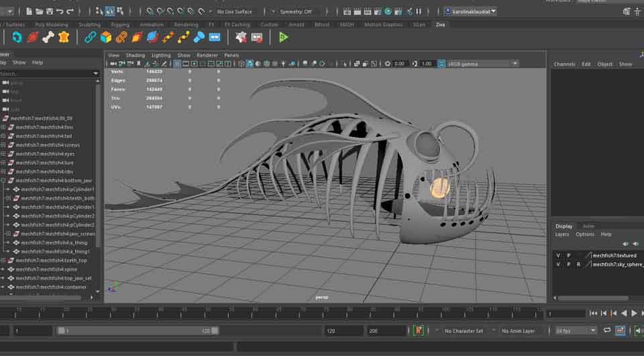
Task: Toggle visibility V of mechfish7:sky_sphere layer
Action: coord(558,265)
